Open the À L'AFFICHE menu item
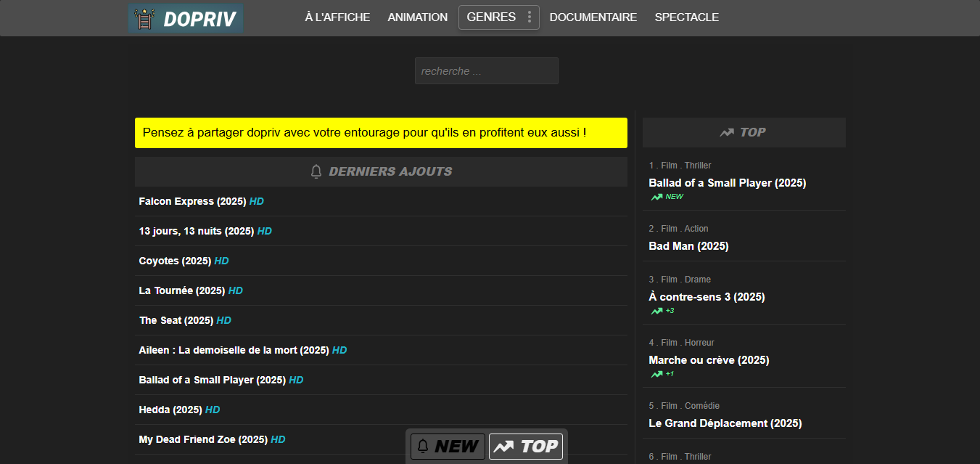Screen dimensions: 980x464 click(337, 17)
